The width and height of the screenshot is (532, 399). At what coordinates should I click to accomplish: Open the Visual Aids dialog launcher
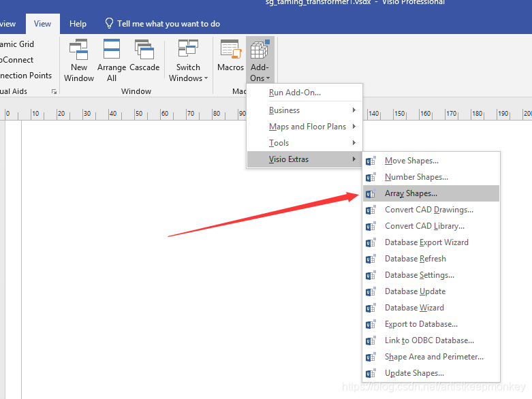coord(54,91)
